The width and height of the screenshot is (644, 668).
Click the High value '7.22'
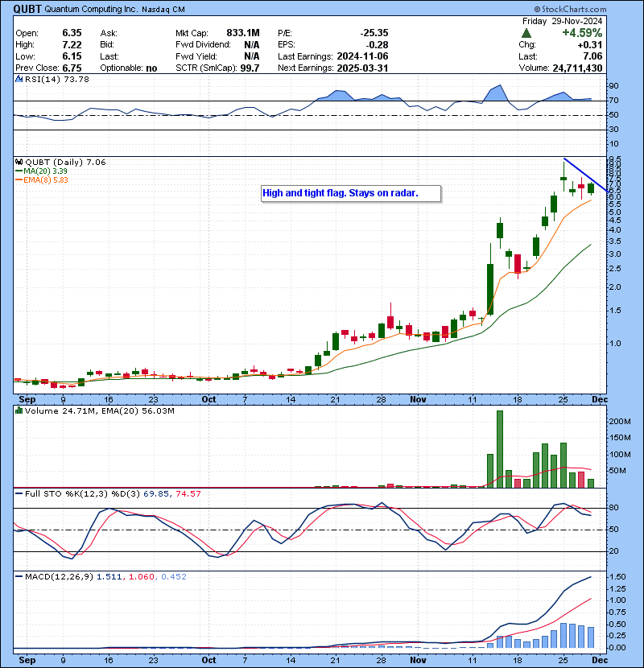[72, 45]
